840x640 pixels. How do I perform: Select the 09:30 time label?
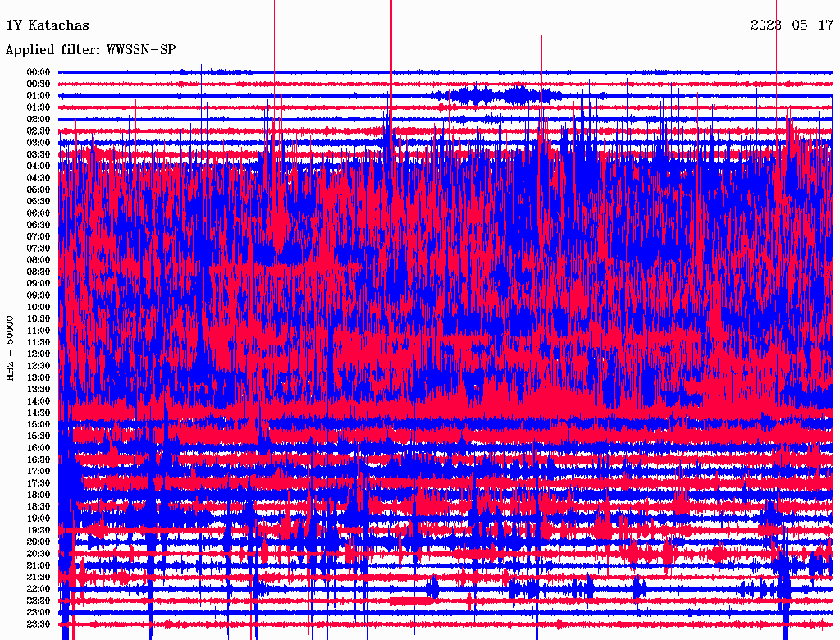click(39, 295)
